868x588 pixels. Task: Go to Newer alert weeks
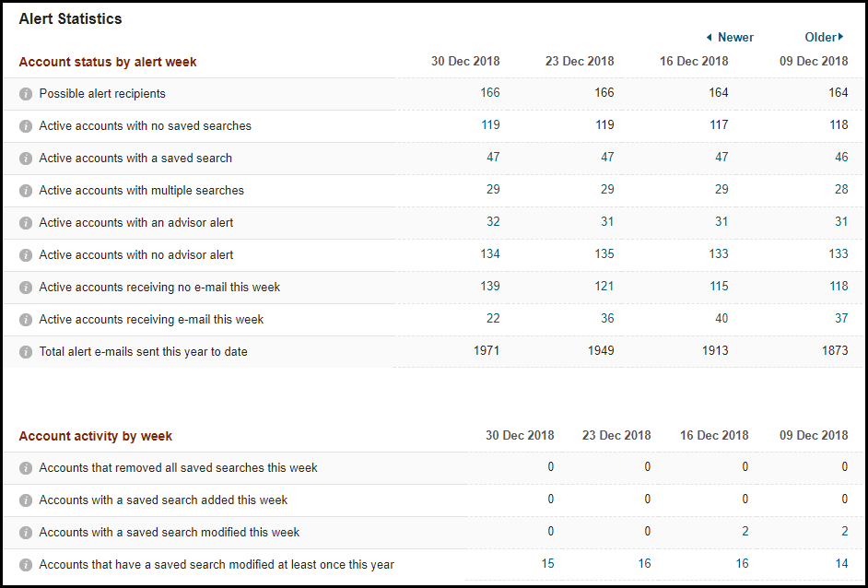click(730, 38)
